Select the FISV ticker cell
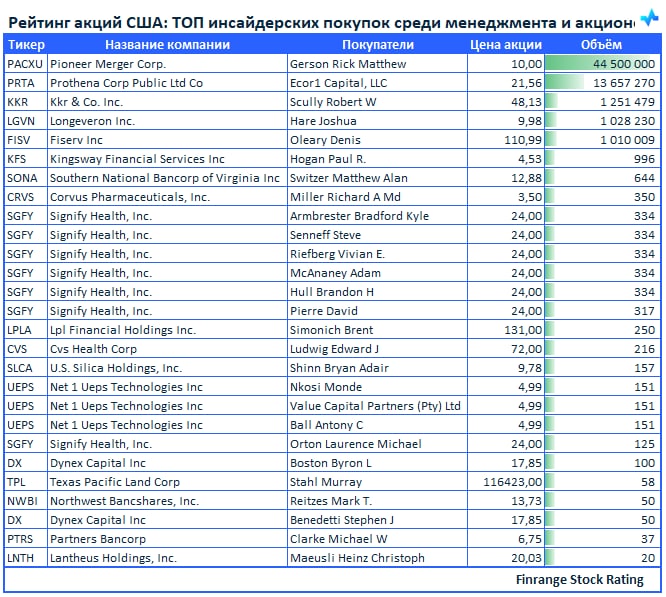 coord(25,140)
